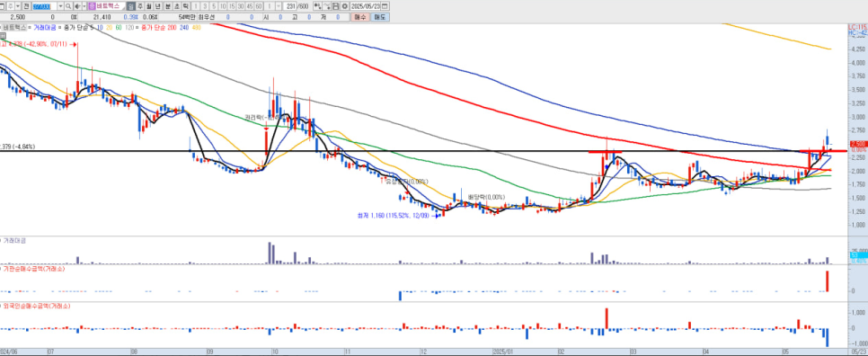Image resolution: width=868 pixels, height=356 pixels.
Task: Choose the 5 interval button
Action: click(x=214, y=6)
